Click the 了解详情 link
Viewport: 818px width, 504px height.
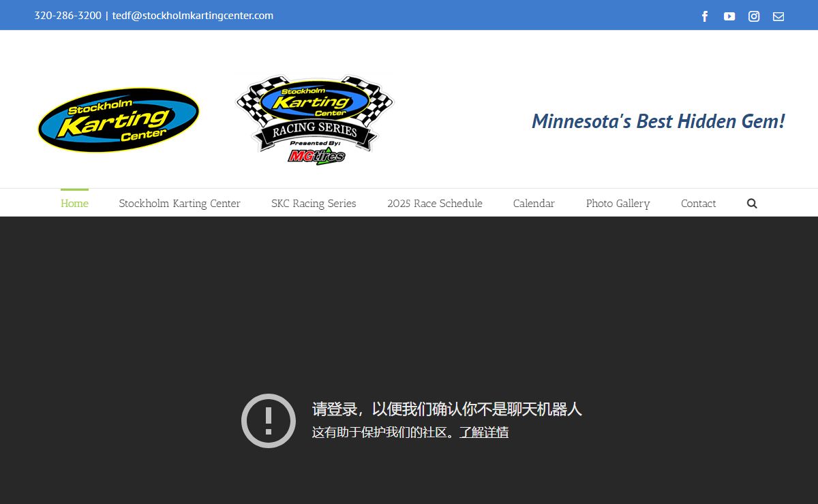[x=484, y=432]
